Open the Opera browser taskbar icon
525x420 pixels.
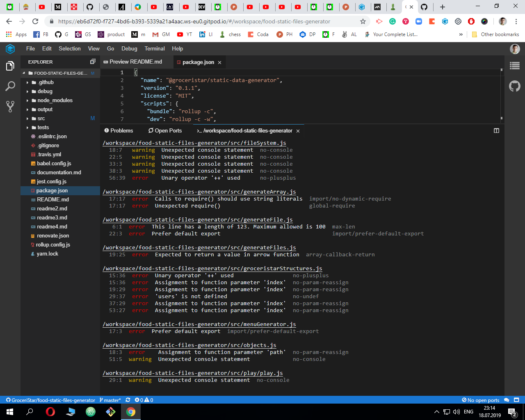tap(50, 412)
